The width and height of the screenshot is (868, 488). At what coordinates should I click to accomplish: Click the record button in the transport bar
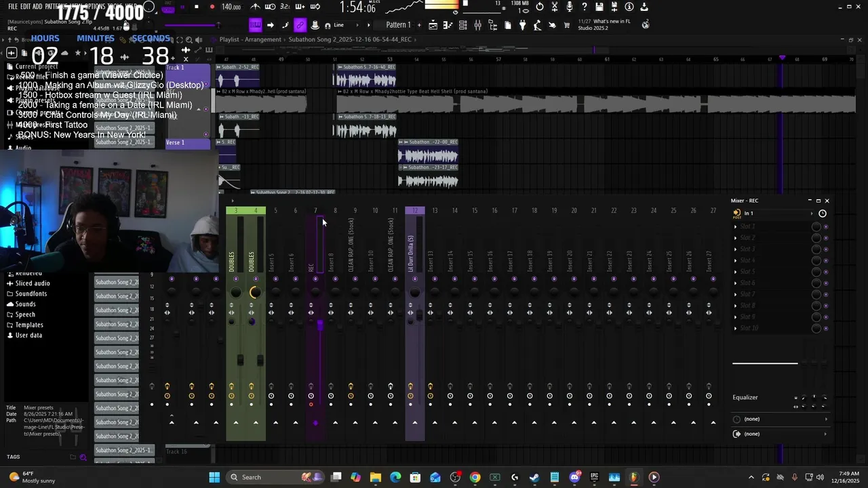click(x=212, y=7)
